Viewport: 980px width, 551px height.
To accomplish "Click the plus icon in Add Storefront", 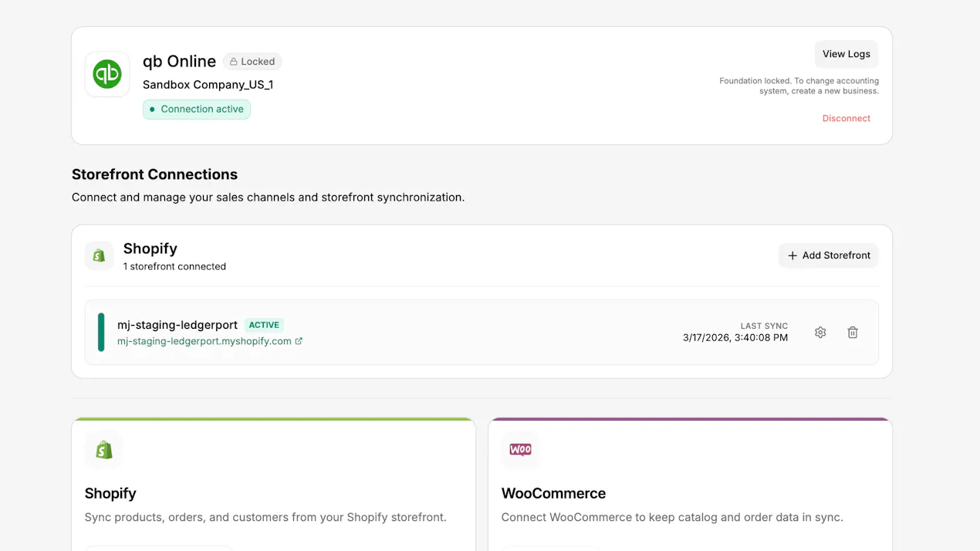I will click(792, 255).
